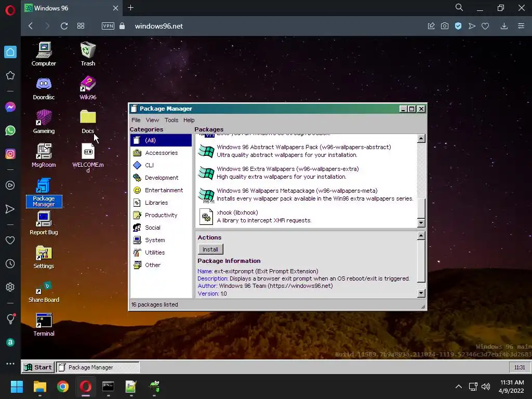Screen dimensions: 532x399
Task: Select the xhook (libxhook) package
Action: click(x=306, y=217)
